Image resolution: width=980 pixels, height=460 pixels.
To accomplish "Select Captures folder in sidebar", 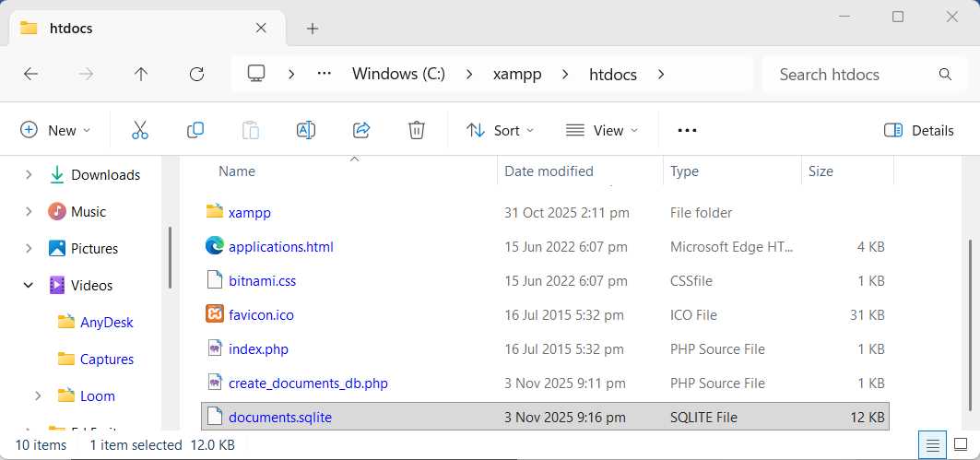I will 107,360.
